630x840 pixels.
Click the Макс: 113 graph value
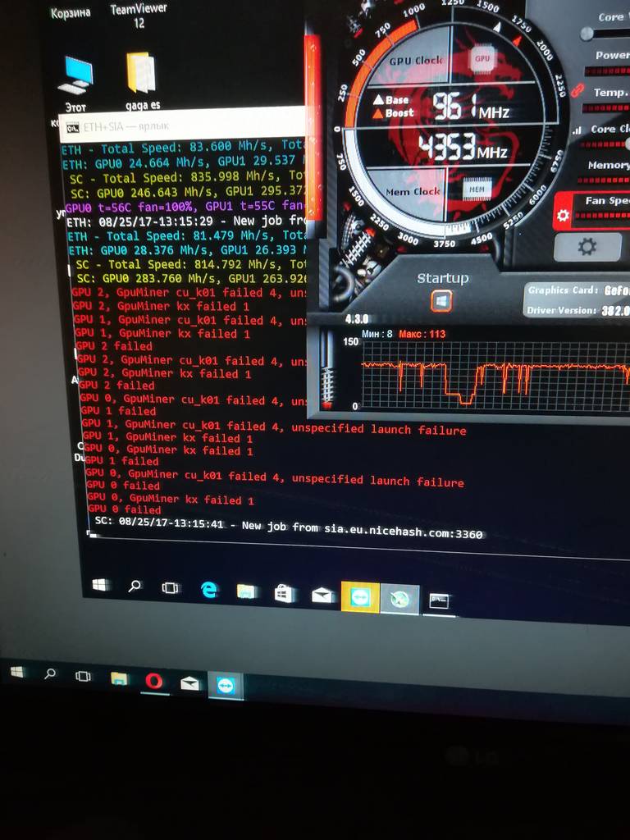[422, 334]
